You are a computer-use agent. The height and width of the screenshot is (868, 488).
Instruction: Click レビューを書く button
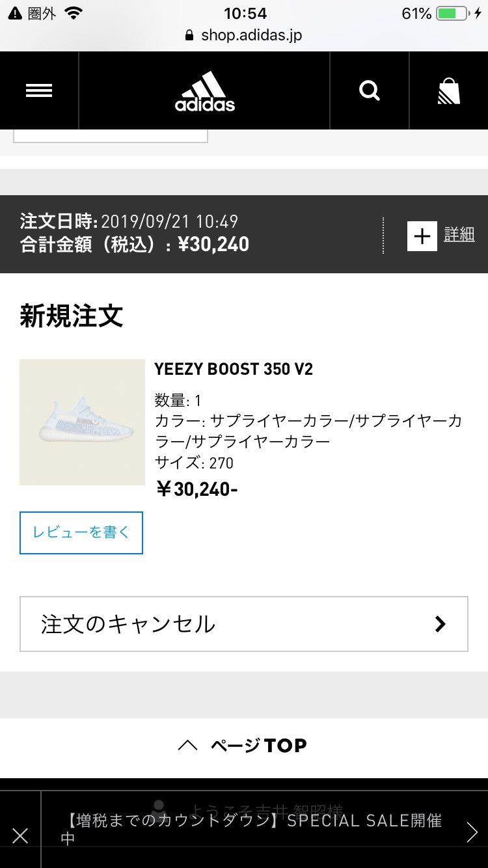pyautogui.click(x=81, y=533)
